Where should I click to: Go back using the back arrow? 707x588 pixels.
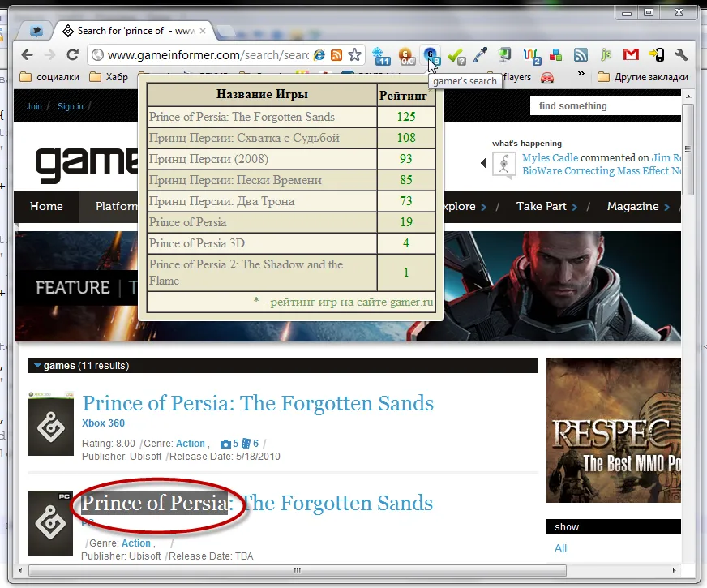27,55
